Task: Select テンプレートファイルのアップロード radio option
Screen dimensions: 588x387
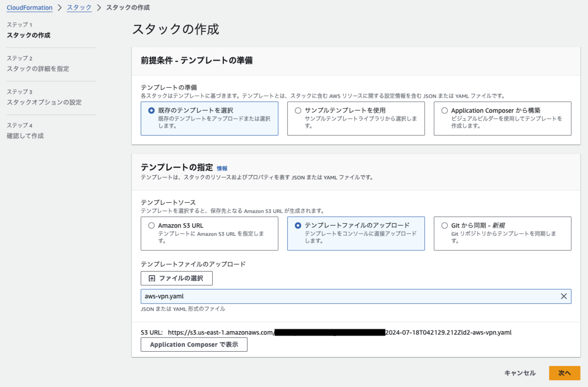Action: (298, 226)
